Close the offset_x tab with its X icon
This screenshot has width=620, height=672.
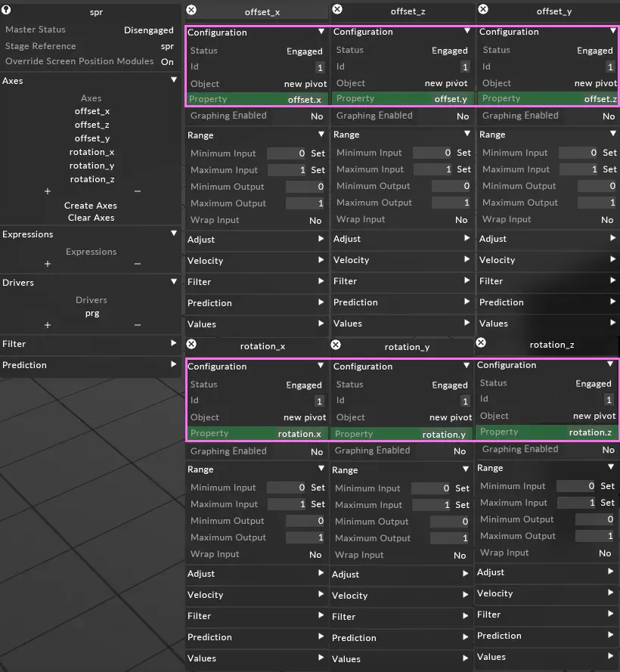click(x=191, y=11)
